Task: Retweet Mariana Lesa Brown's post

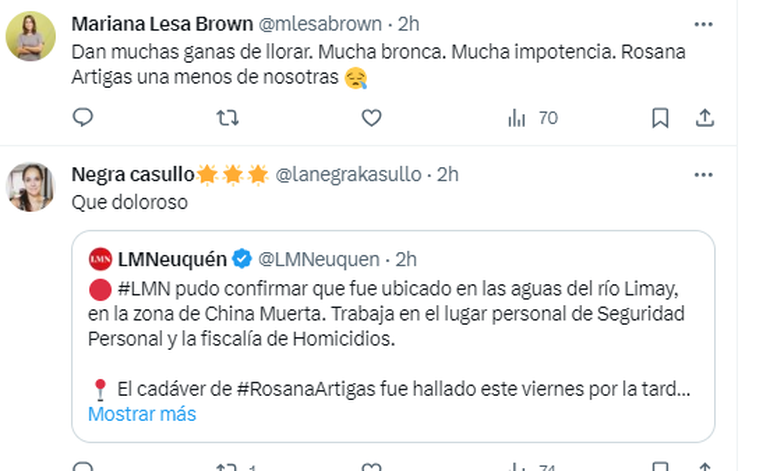Action: [x=228, y=118]
